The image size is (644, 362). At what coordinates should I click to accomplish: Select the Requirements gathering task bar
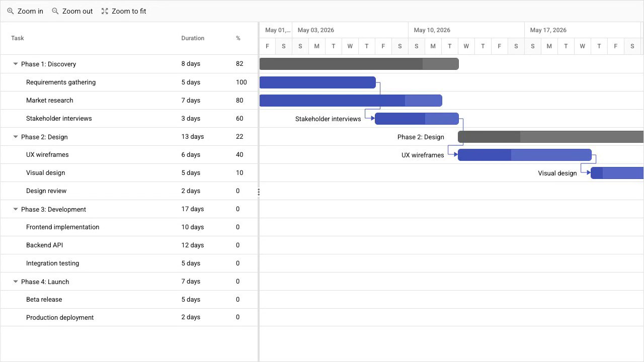317,82
